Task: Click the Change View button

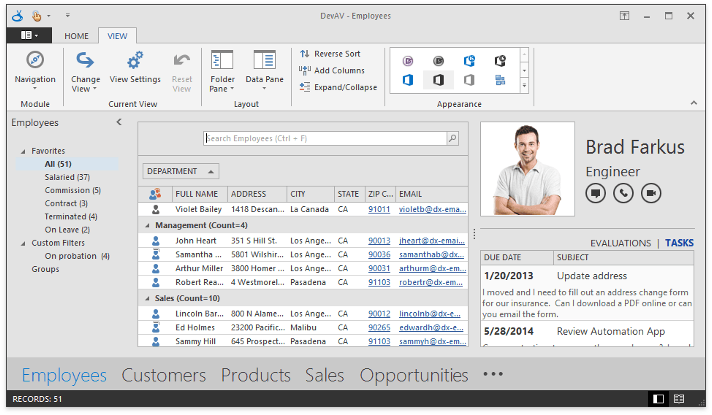Action: click(x=85, y=71)
